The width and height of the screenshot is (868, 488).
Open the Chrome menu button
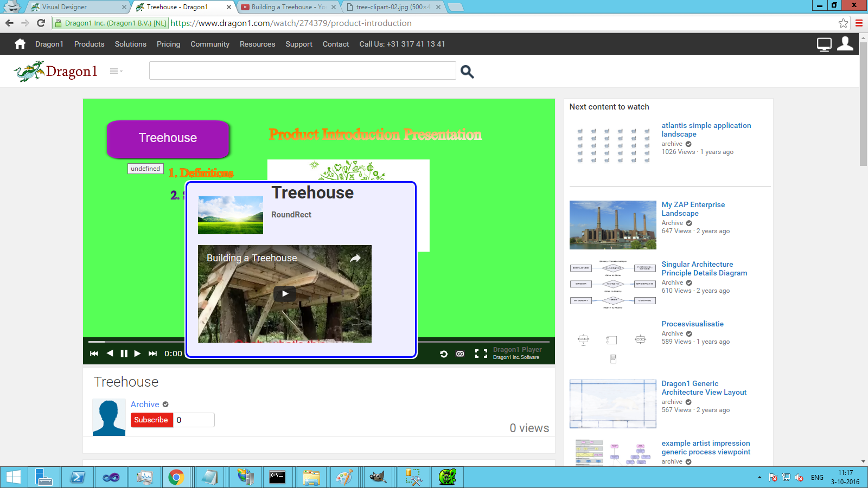[859, 23]
